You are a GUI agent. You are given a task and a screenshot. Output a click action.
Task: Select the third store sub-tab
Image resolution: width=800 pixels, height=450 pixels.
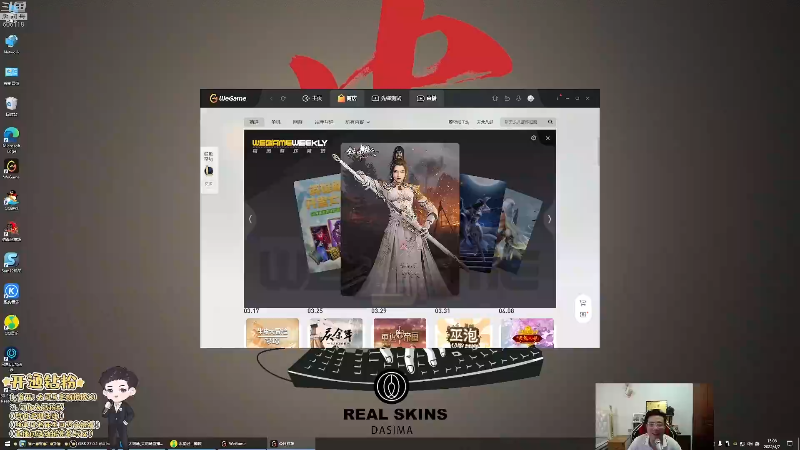[x=297, y=122]
